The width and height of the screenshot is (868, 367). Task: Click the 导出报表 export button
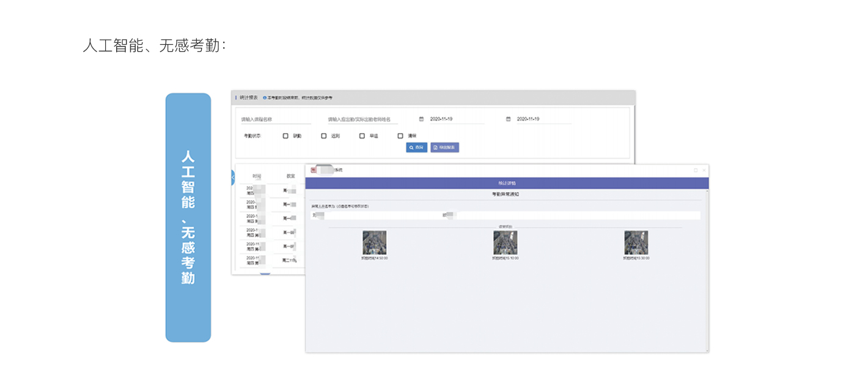pos(444,147)
